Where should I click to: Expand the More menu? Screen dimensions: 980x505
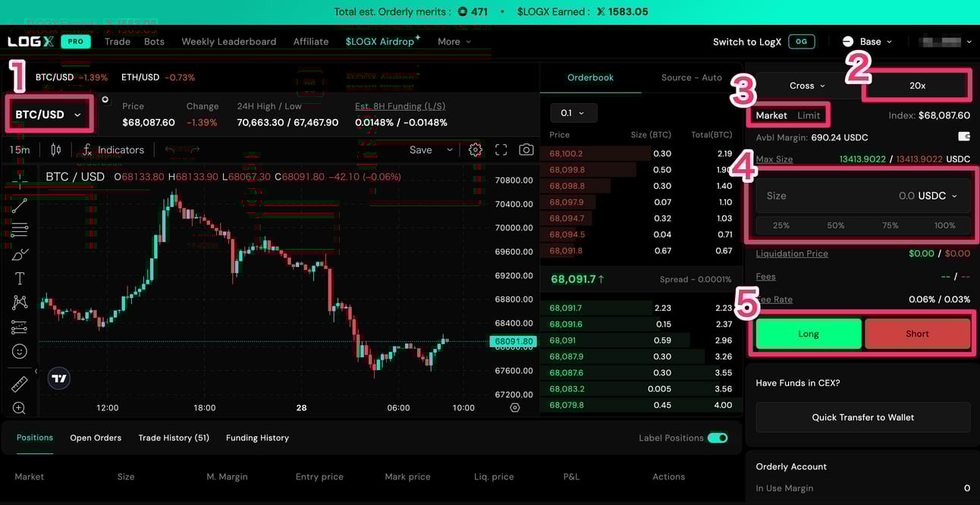point(454,42)
